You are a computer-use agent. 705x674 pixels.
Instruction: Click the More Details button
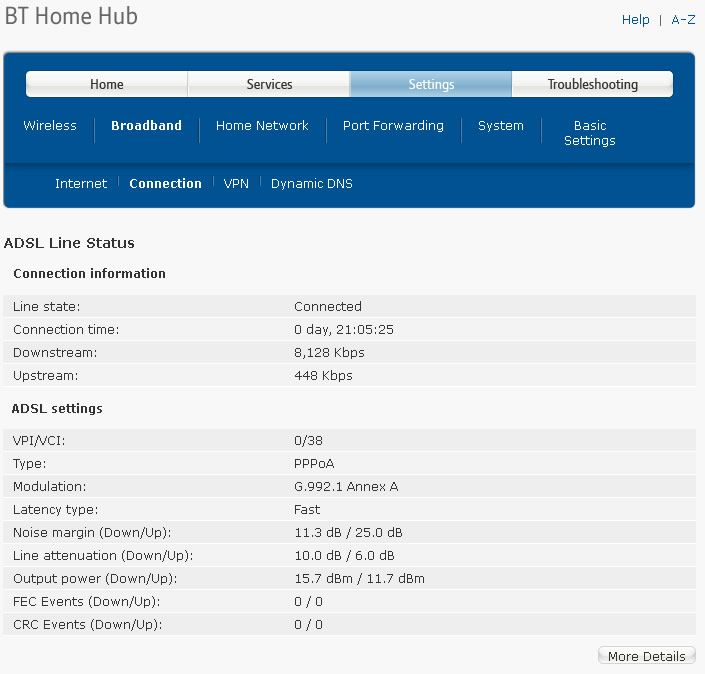pos(647,656)
